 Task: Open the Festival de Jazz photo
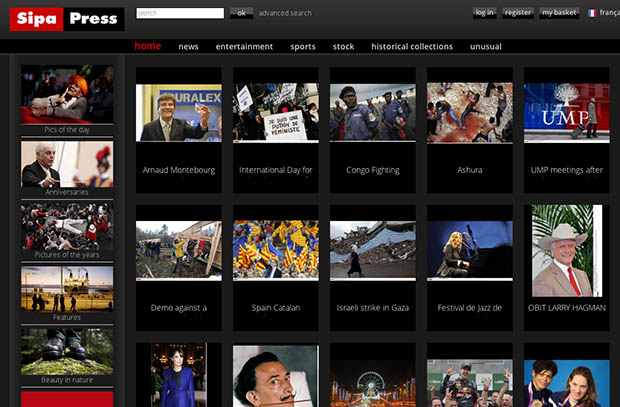(x=470, y=251)
